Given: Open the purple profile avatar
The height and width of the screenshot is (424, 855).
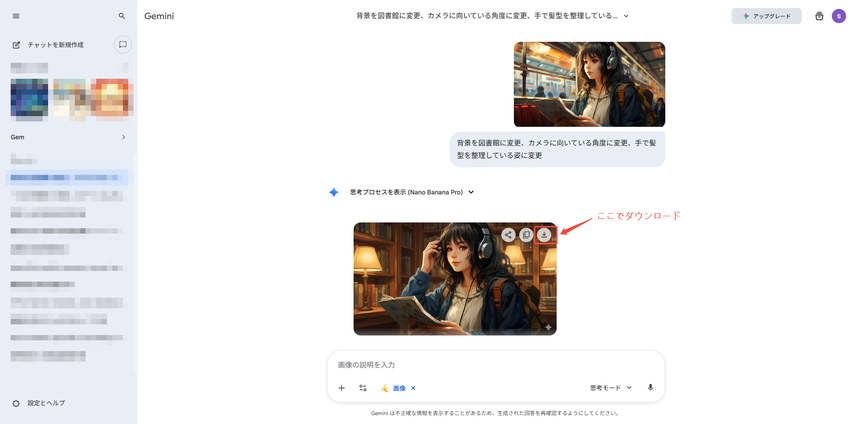Looking at the screenshot, I should click(x=839, y=16).
